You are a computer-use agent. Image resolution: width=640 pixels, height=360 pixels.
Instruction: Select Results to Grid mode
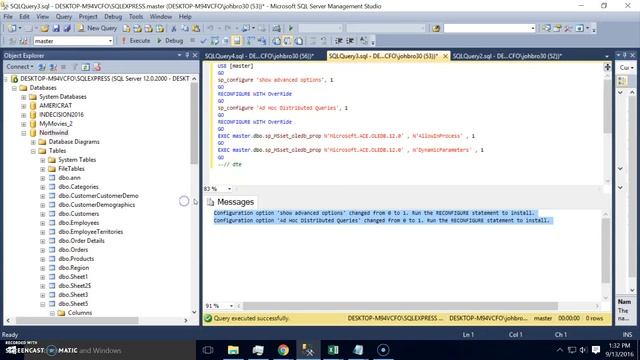287,41
